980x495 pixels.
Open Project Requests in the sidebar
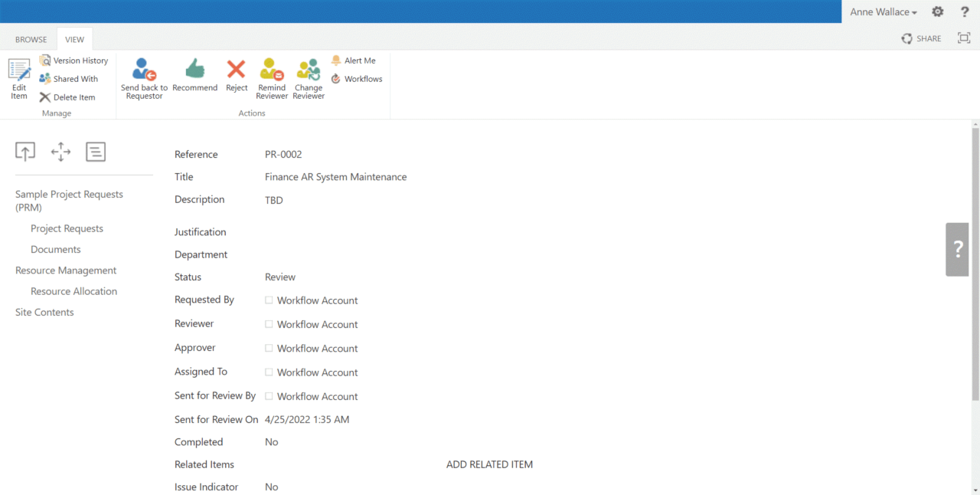pyautogui.click(x=67, y=228)
